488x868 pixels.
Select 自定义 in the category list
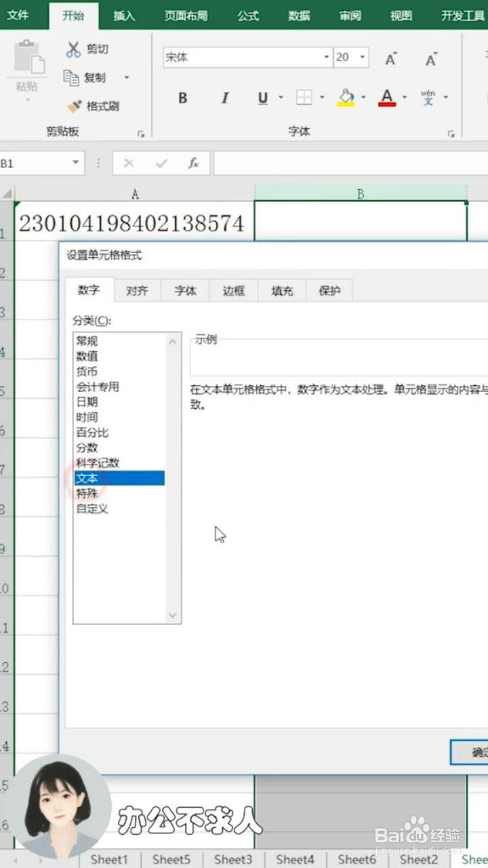tap(92, 509)
